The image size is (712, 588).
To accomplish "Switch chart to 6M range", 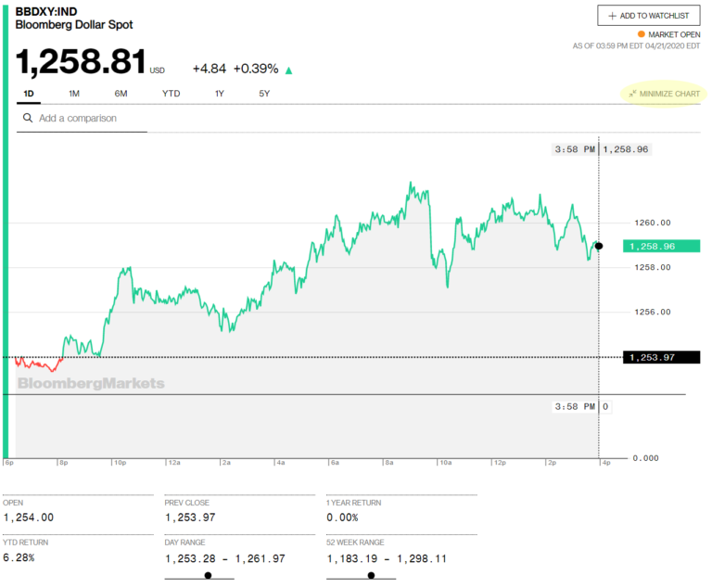I will pos(121,94).
